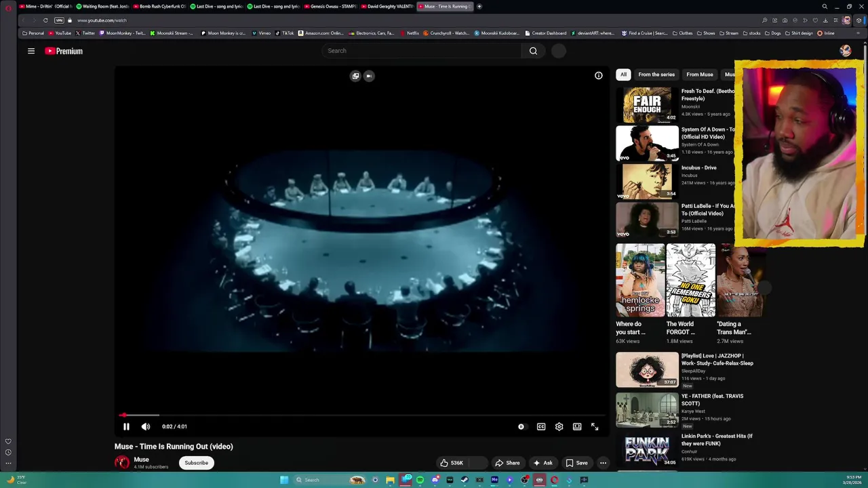868x488 pixels.
Task: Open Opera easy setup menu icon
Action: (x=835, y=20)
